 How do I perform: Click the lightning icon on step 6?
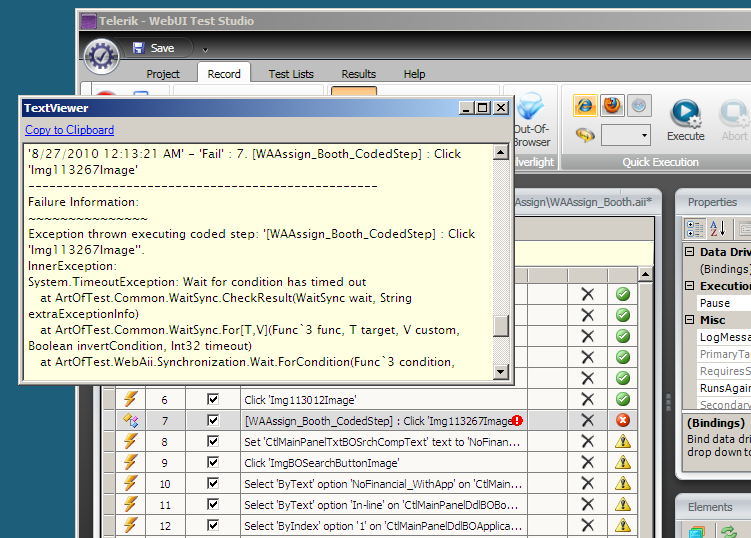130,399
